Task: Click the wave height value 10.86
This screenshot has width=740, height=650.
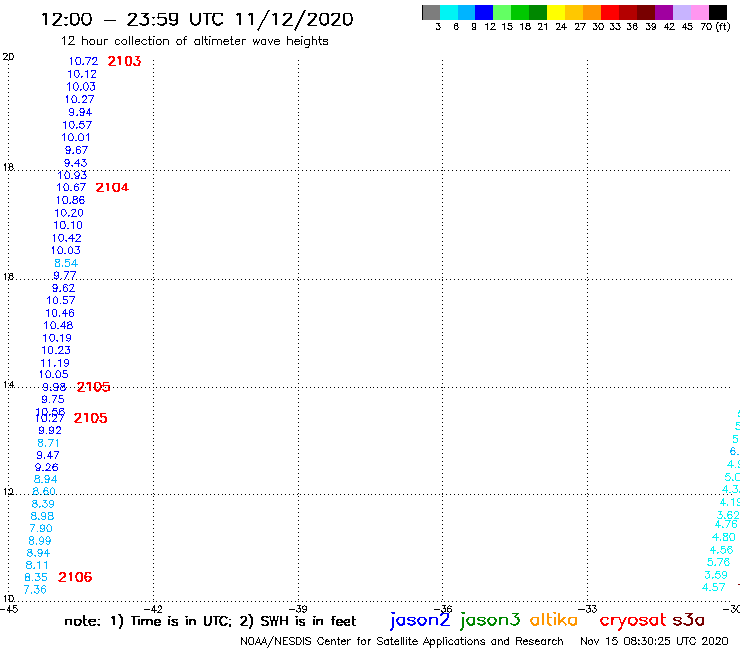Action: pyautogui.click(x=70, y=200)
